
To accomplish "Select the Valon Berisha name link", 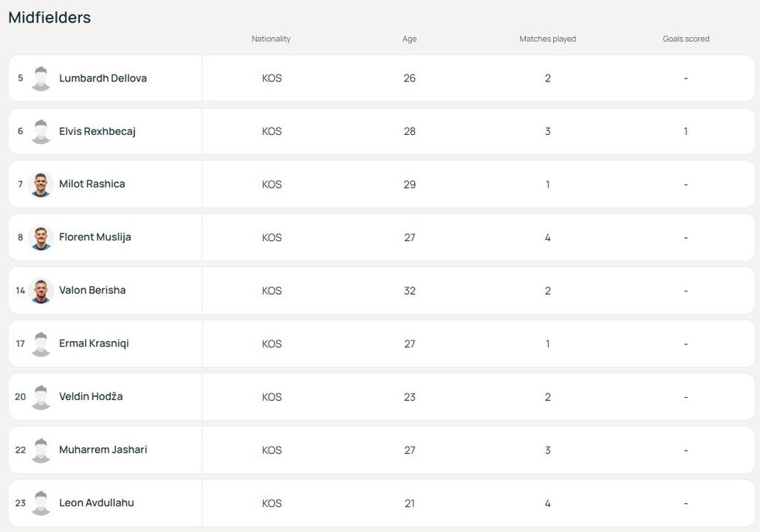I will (x=92, y=290).
